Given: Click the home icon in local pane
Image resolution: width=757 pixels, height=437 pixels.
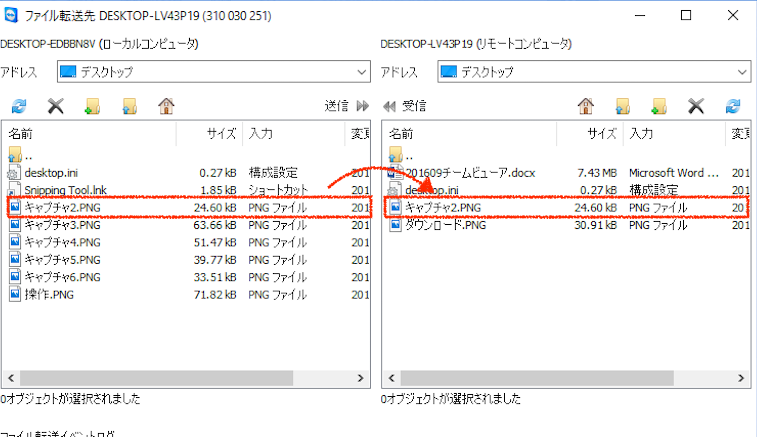Looking at the screenshot, I should [167, 105].
